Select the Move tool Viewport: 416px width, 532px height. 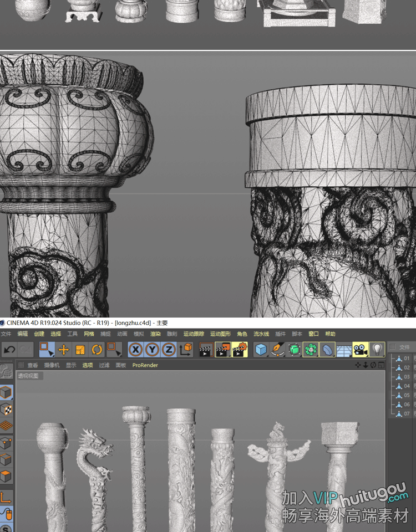pyautogui.click(x=64, y=350)
